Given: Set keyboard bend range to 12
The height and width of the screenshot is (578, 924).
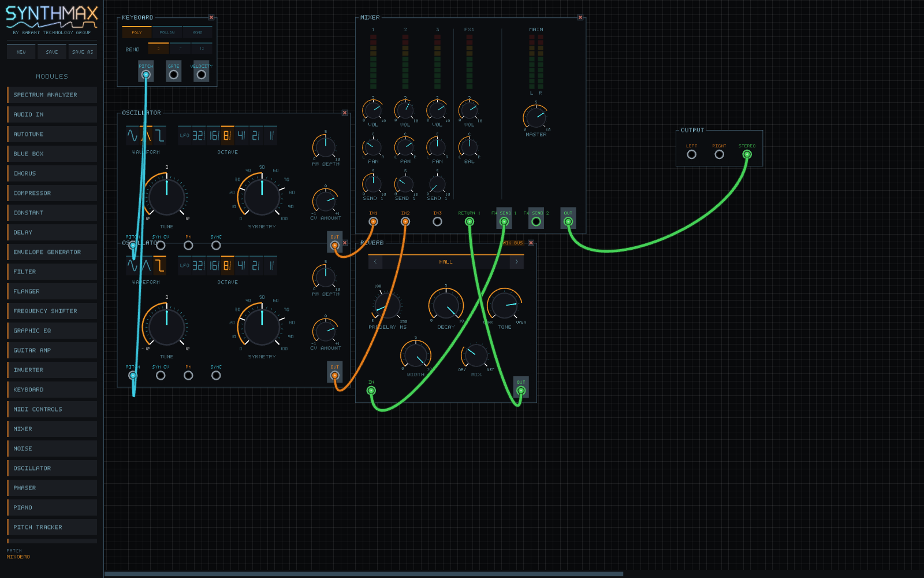Looking at the screenshot, I should coord(202,49).
